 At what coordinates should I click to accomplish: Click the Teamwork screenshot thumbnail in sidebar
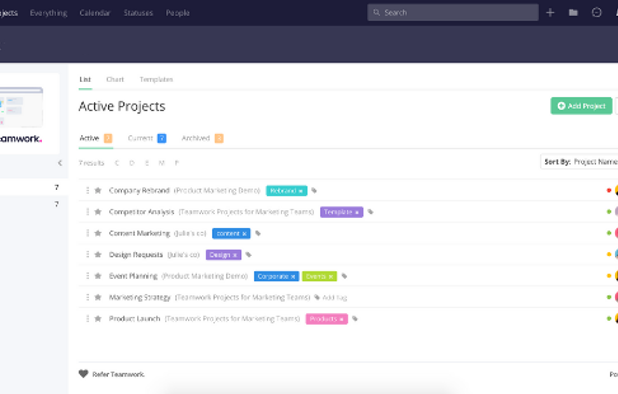(21, 107)
